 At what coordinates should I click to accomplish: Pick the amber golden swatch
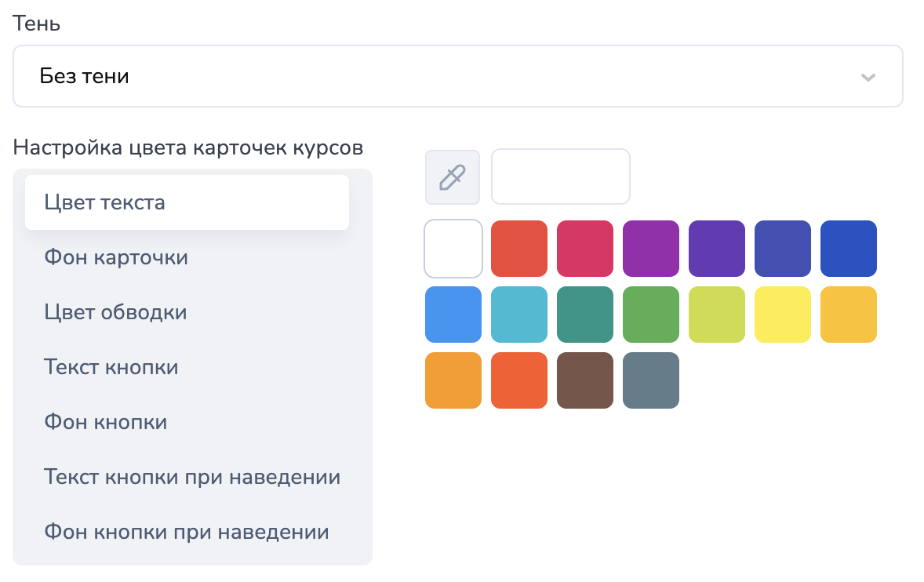tap(849, 315)
